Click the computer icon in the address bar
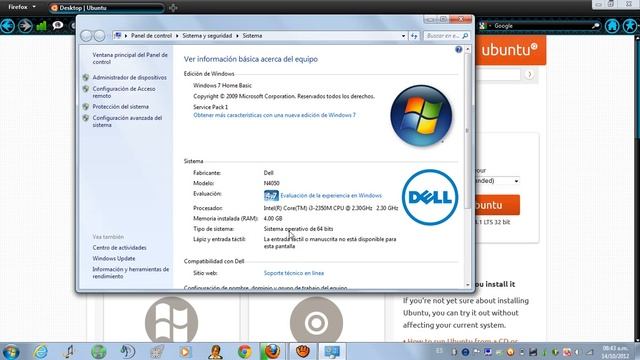 click(118, 36)
